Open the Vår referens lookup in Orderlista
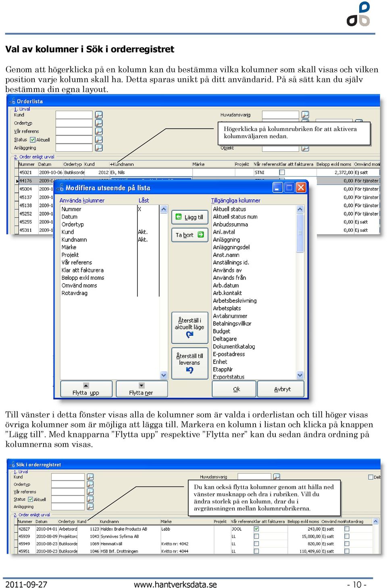 [99, 131]
